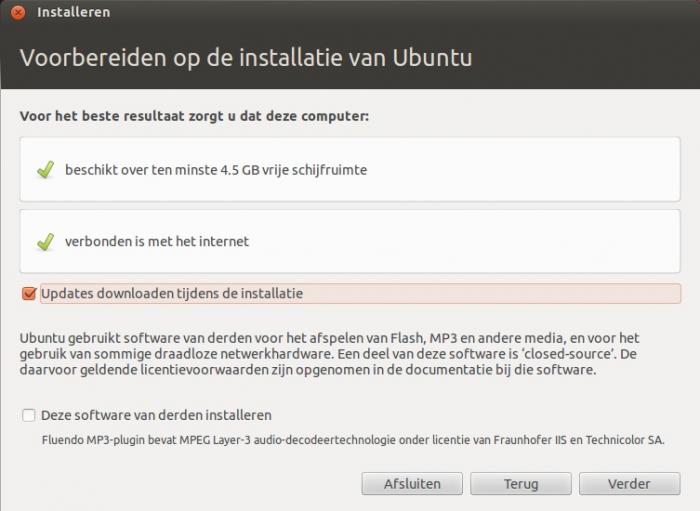Viewport: 700px width, 511px height.
Task: Click the 'Voor het beste resultaat' bold heading
Action: [x=194, y=116]
